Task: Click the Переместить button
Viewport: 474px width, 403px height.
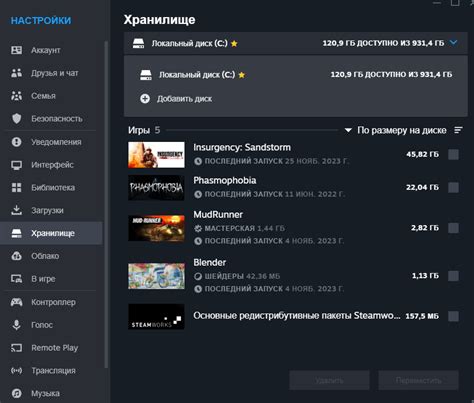Action: pyautogui.click(x=418, y=380)
